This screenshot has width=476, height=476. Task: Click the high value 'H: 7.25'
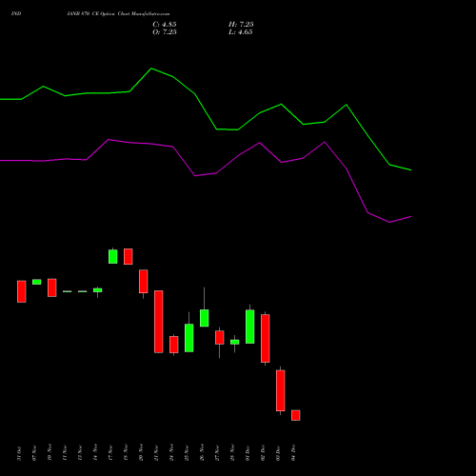[241, 25]
